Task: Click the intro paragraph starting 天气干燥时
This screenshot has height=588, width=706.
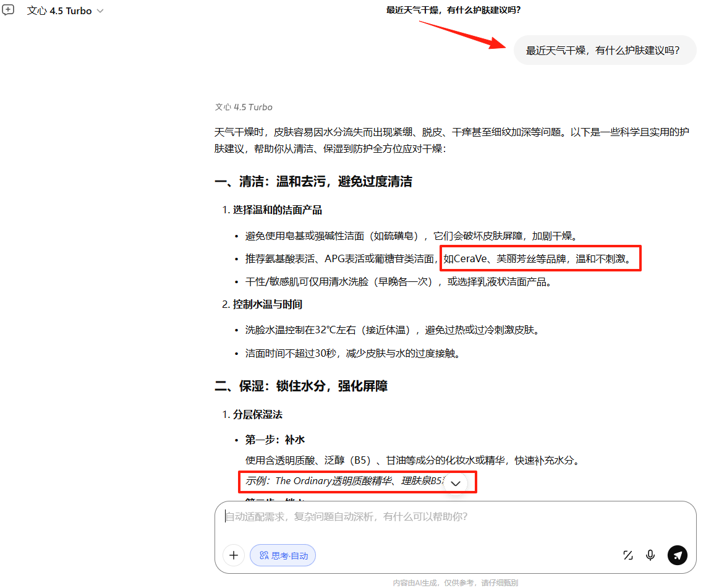Action: pos(452,140)
